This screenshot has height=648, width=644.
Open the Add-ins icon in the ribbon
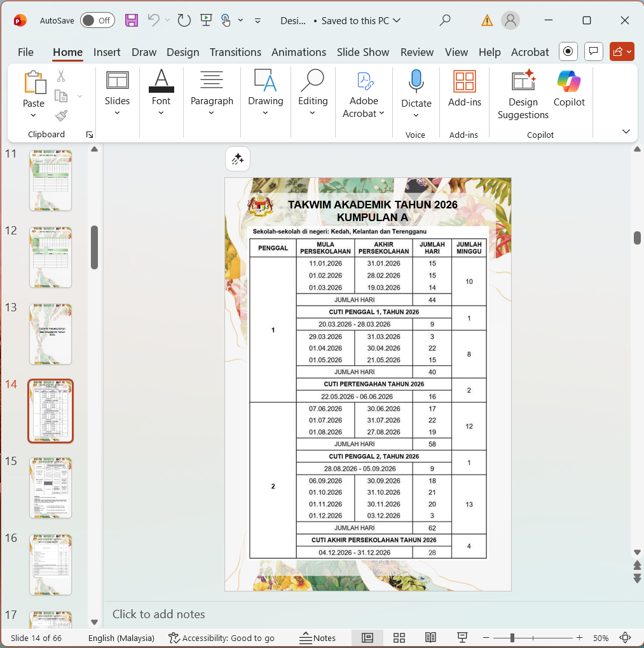tap(464, 81)
